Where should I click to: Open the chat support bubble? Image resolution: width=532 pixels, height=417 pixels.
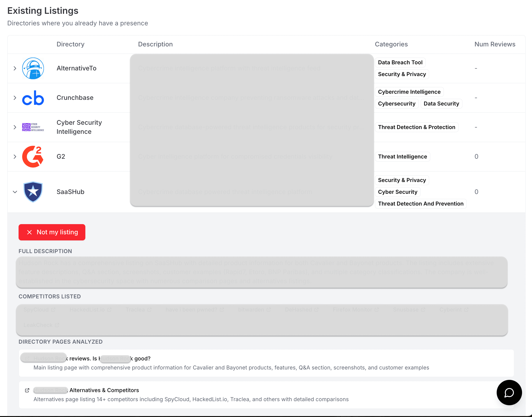(x=509, y=393)
